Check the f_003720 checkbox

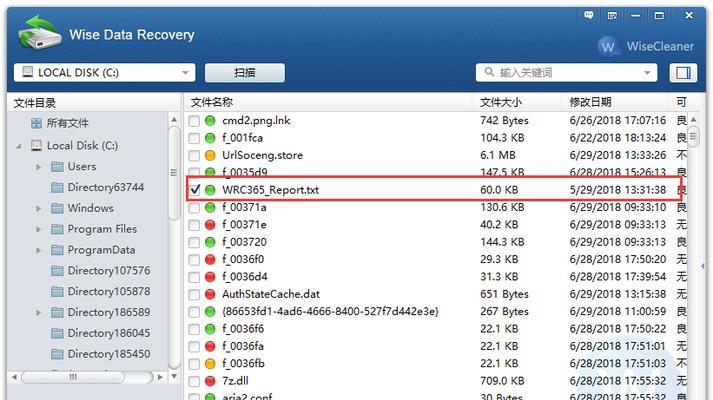click(194, 242)
